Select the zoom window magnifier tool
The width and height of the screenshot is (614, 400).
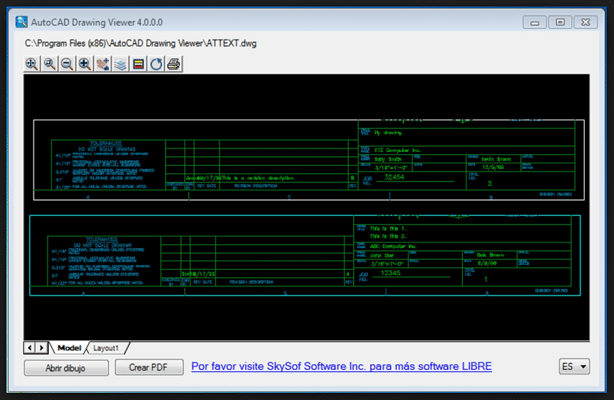[49, 64]
